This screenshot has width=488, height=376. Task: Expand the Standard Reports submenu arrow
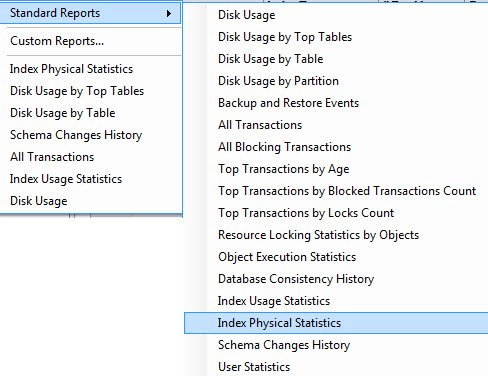(x=169, y=13)
